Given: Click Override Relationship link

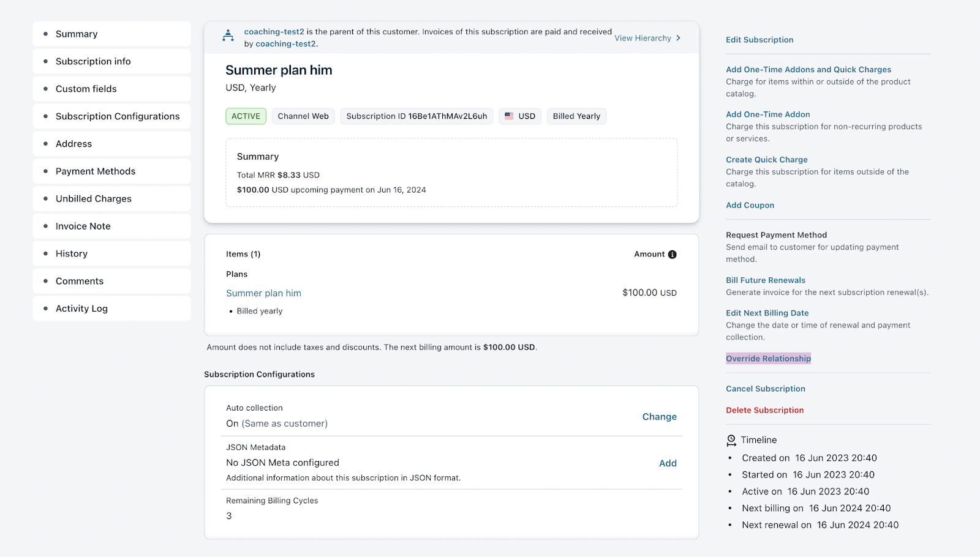Looking at the screenshot, I should [x=768, y=359].
